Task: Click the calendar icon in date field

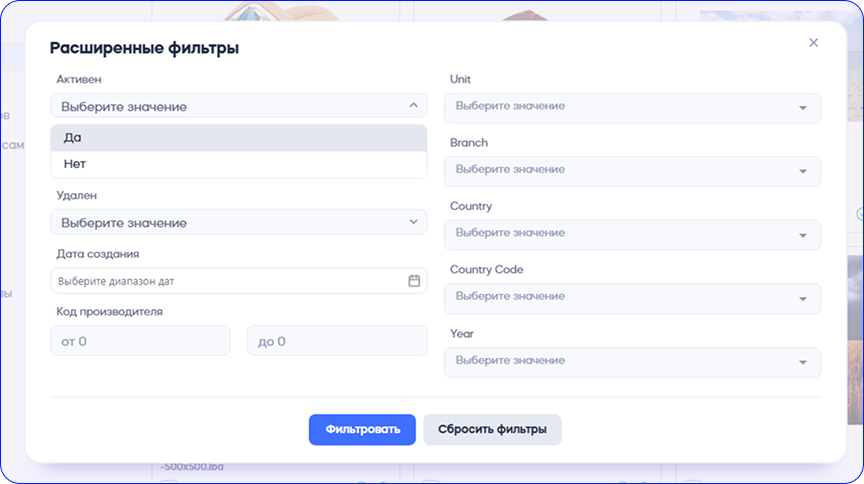Action: 414,281
